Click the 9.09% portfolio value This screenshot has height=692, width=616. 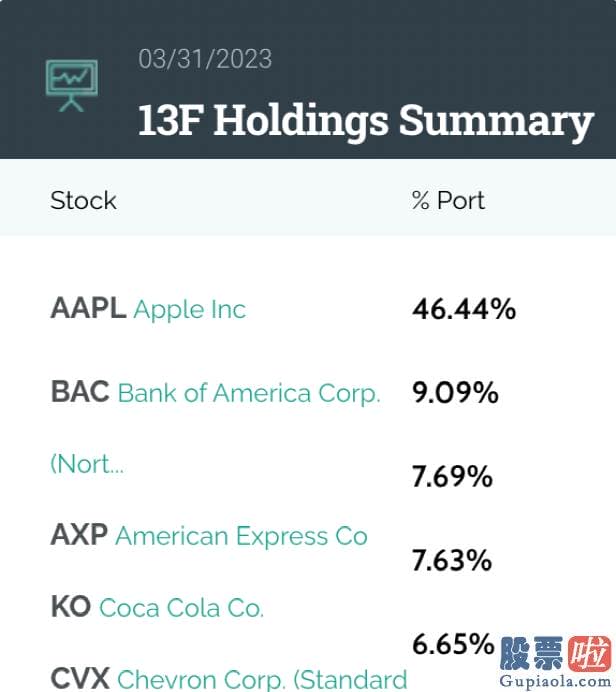pos(455,392)
